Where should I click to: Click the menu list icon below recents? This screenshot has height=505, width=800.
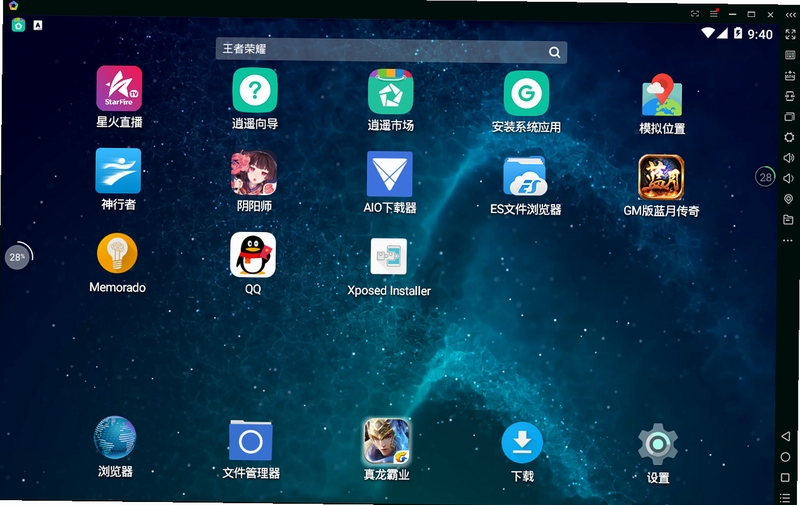tap(785, 497)
